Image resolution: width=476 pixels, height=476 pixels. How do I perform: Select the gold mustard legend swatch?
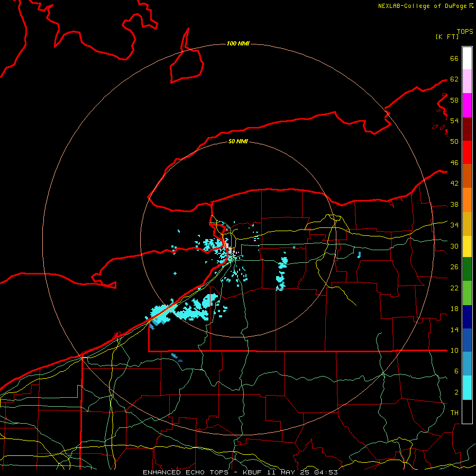467,224
